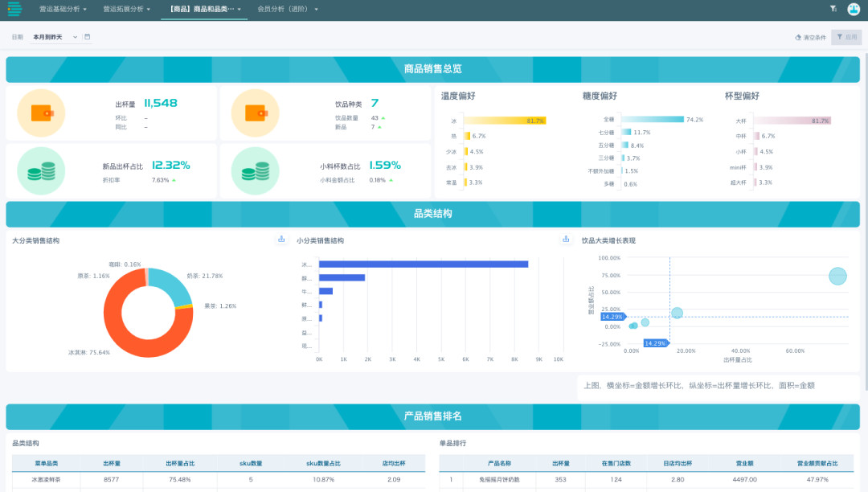Click the 清空条件 clear filters button
The height and width of the screenshot is (492, 868).
coord(810,37)
